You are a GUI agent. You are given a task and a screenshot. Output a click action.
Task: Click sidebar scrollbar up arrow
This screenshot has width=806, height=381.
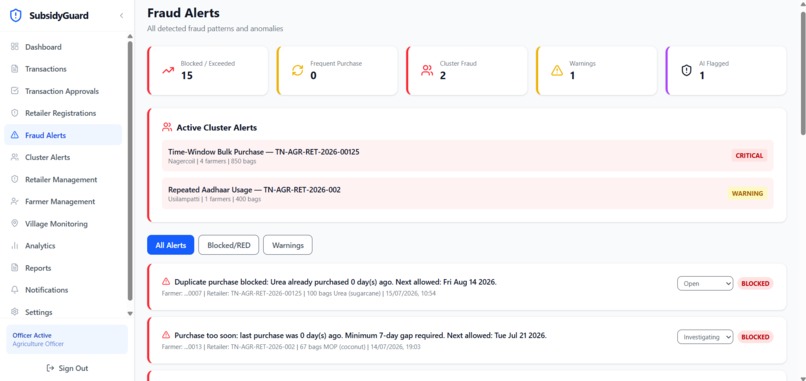pyautogui.click(x=130, y=36)
